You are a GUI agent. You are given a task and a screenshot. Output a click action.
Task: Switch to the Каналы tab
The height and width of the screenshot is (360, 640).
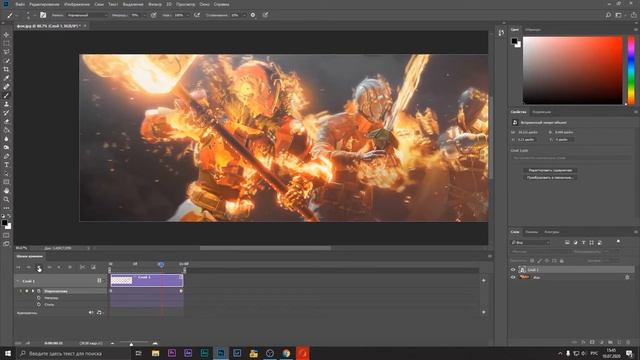click(531, 232)
